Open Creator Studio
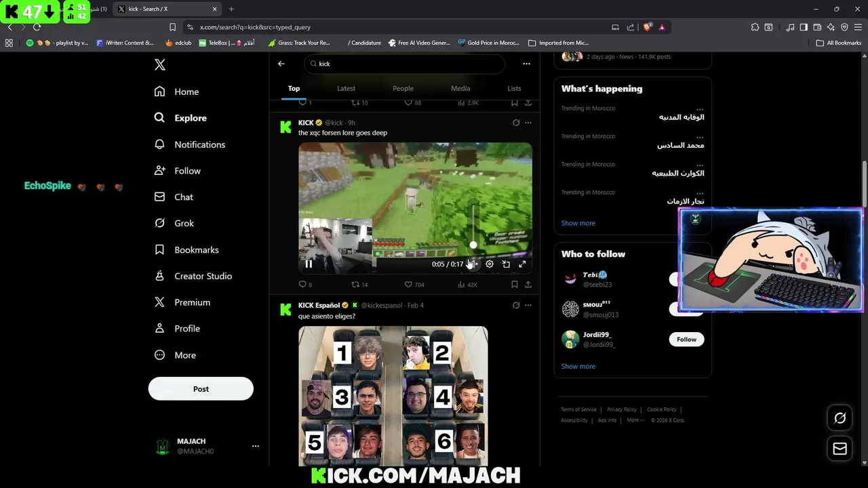This screenshot has height=488, width=868. 193,276
